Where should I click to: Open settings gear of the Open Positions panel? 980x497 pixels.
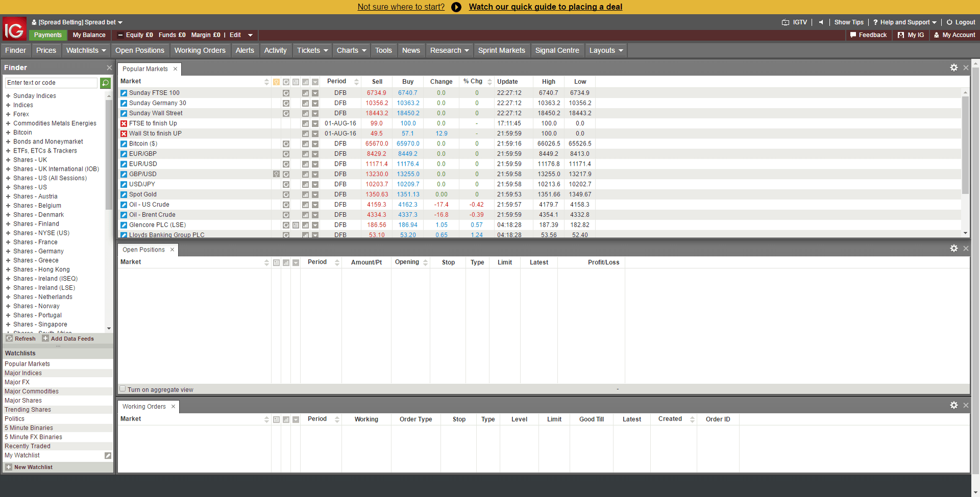(x=953, y=248)
